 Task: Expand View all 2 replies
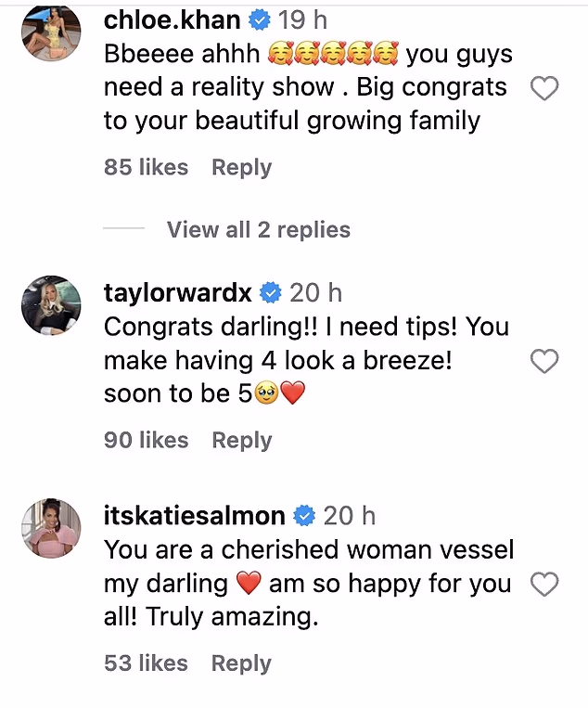pyautogui.click(x=258, y=230)
